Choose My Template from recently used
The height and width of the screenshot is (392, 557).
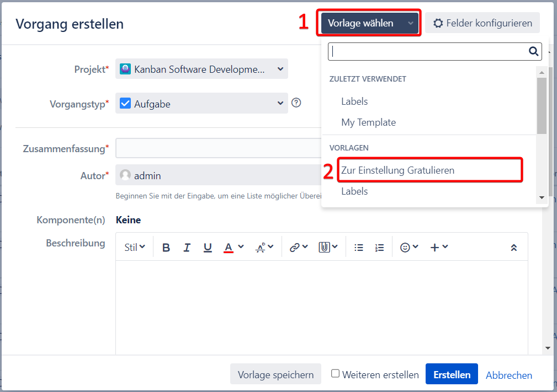coord(368,122)
